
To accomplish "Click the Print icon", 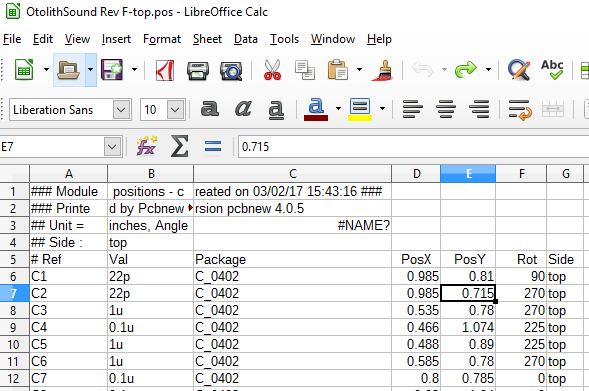I will click(x=198, y=70).
